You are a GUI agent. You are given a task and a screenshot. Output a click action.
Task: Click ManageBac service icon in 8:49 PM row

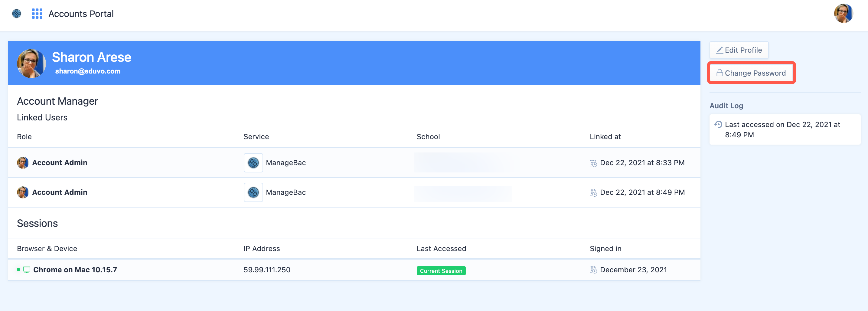point(253,192)
